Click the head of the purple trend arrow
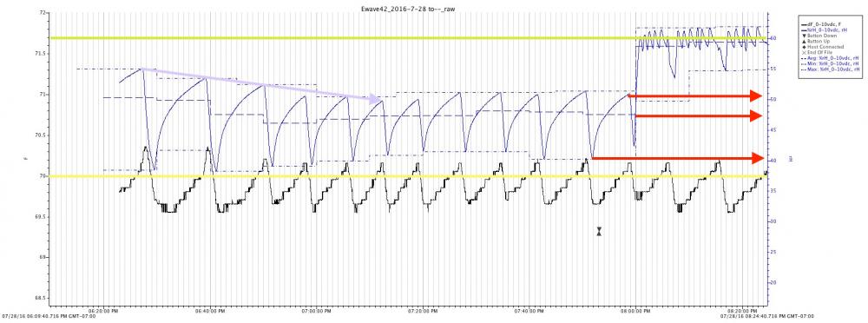This screenshot has width=868, height=323. 377,100
